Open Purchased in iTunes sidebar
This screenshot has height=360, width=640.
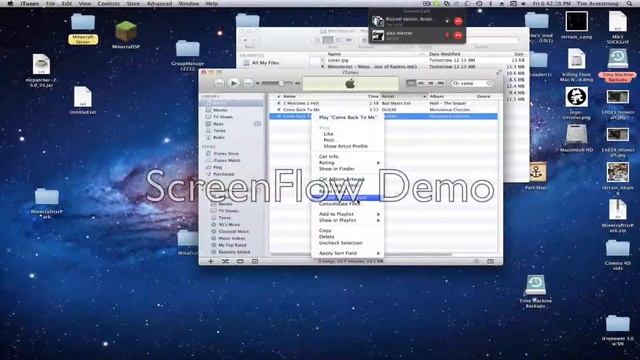point(223,174)
